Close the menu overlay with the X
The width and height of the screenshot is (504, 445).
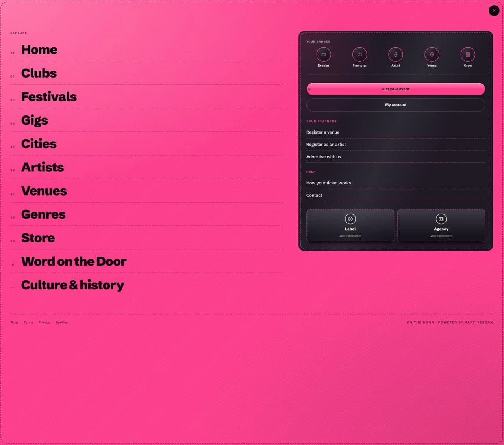(x=494, y=11)
